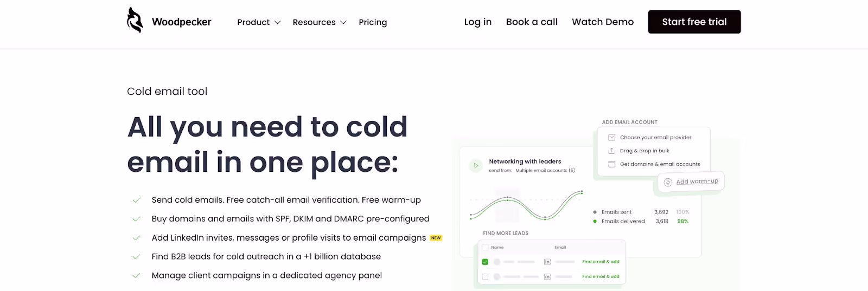
Task: Open the Watch Demo link
Action: point(603,22)
